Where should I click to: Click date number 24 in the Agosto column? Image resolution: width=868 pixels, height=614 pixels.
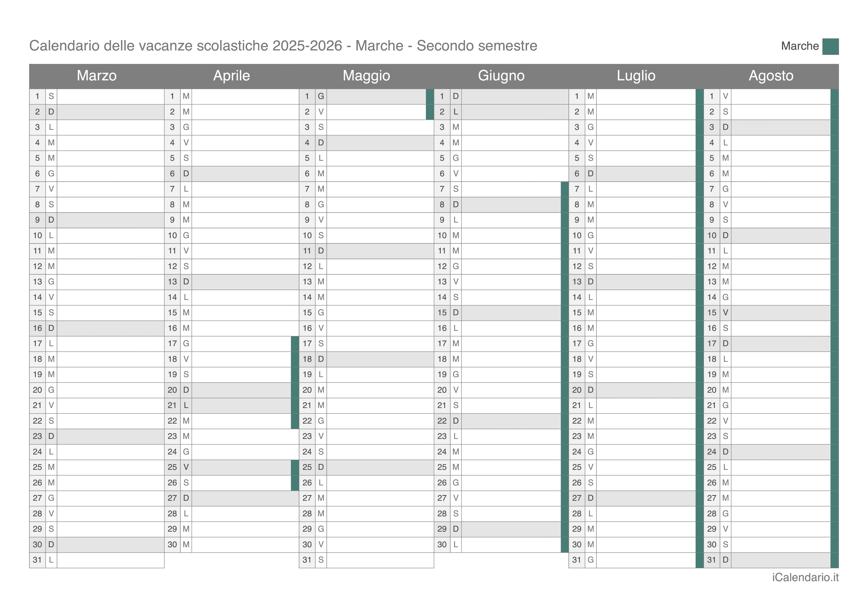pos(712,452)
